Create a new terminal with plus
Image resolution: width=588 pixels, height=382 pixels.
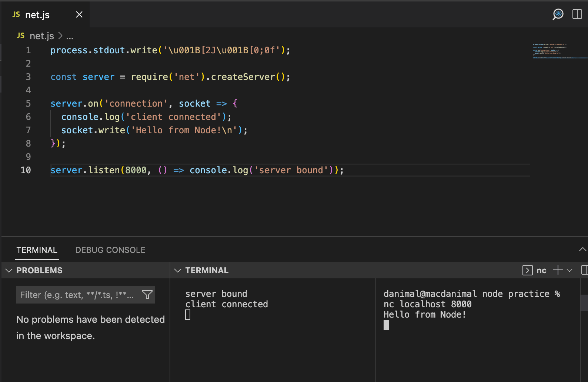pos(558,270)
